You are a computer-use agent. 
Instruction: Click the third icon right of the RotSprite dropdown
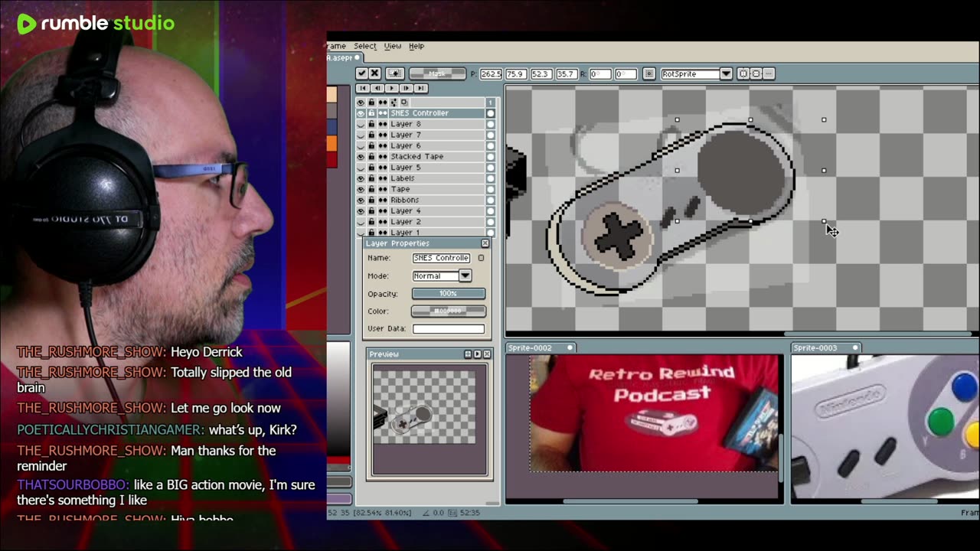point(769,73)
